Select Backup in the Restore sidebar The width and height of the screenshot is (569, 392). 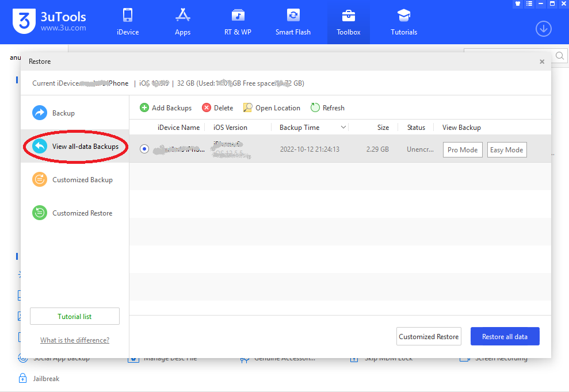pos(75,113)
